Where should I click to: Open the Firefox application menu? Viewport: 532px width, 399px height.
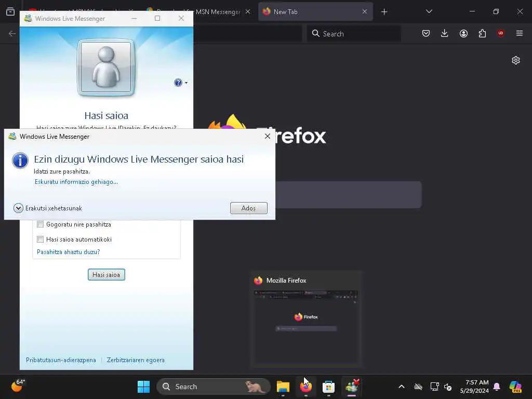(519, 33)
